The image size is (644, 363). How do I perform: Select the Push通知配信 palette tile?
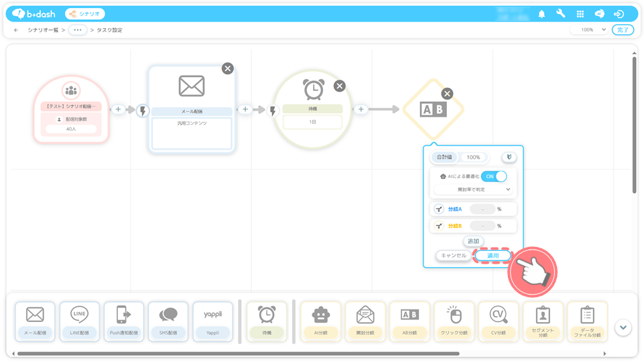123,322
